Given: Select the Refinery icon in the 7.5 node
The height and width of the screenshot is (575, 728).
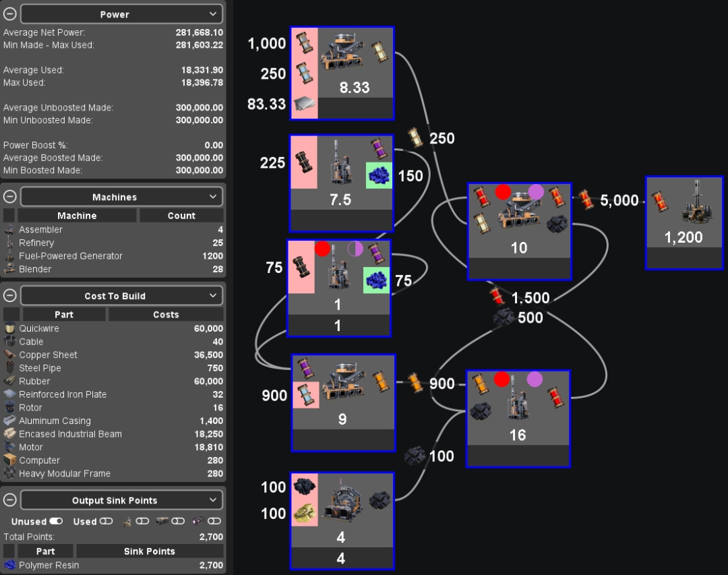Looking at the screenshot, I should pos(340,162).
